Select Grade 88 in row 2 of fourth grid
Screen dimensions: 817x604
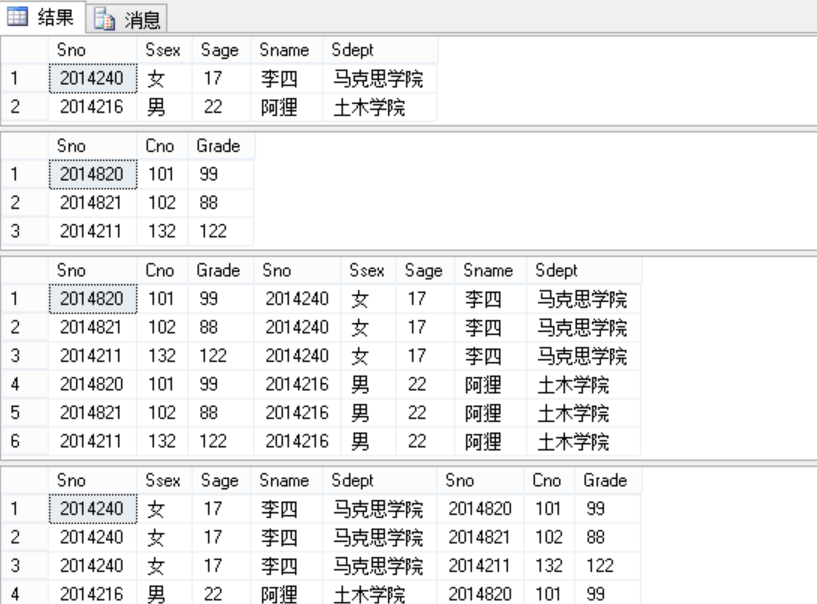click(x=608, y=537)
